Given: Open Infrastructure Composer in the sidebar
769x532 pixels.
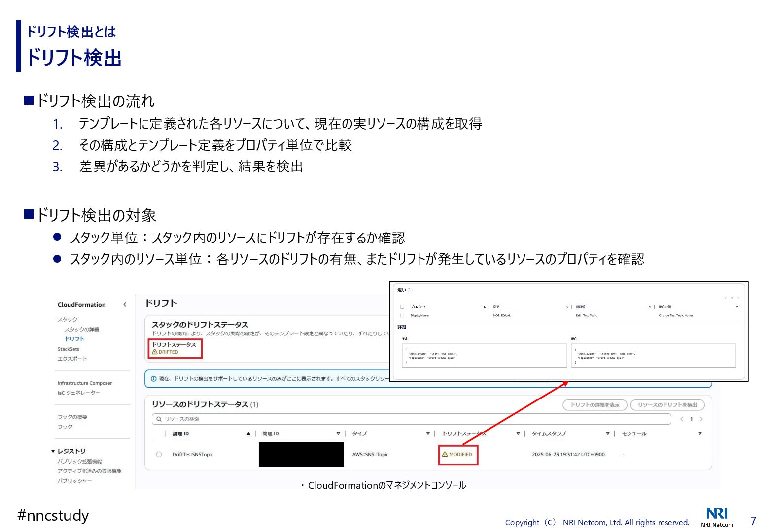Looking at the screenshot, I should [x=85, y=383].
